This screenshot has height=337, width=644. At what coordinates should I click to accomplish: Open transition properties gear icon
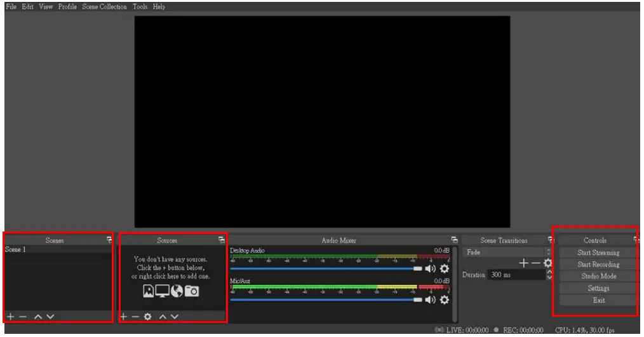(x=548, y=263)
